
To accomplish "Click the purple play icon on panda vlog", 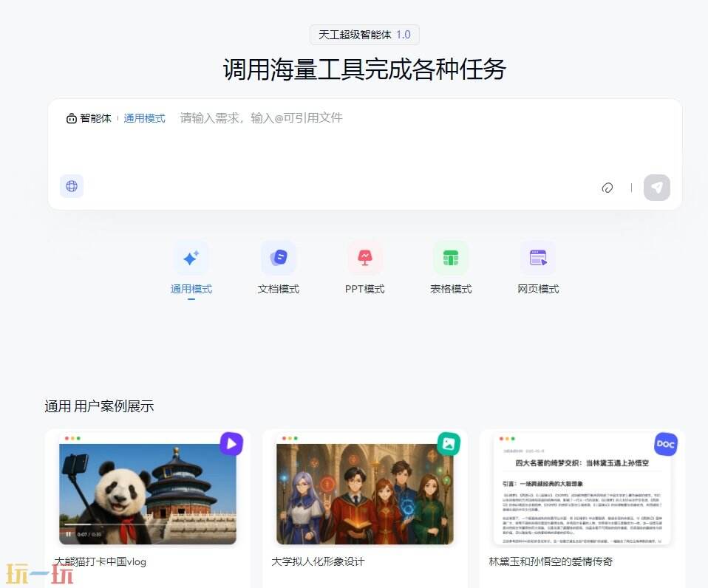I will pos(231,443).
